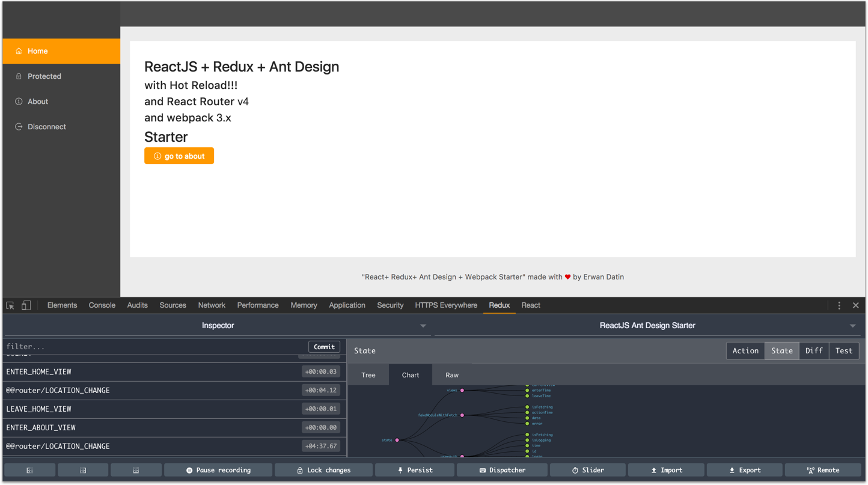This screenshot has width=868, height=485.
Task: Click Disconnect in the sidebar
Action: tap(61, 127)
